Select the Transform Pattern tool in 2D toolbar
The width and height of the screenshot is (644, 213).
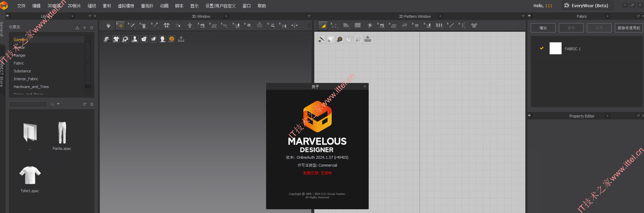point(323,26)
